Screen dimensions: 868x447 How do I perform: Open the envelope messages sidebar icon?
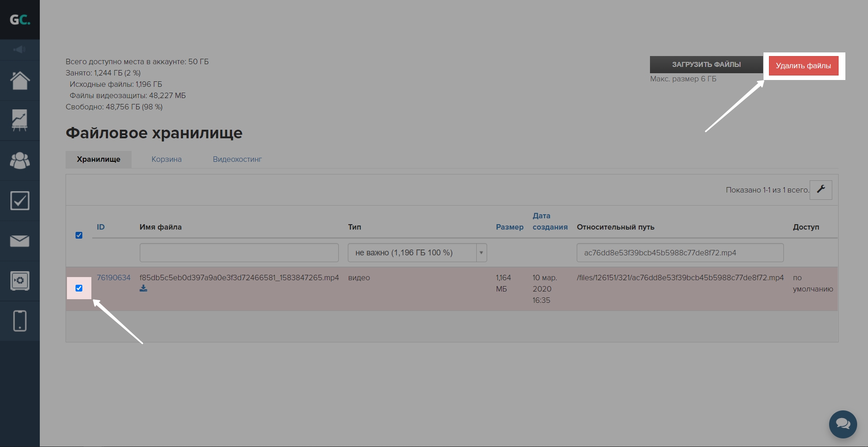coord(20,241)
